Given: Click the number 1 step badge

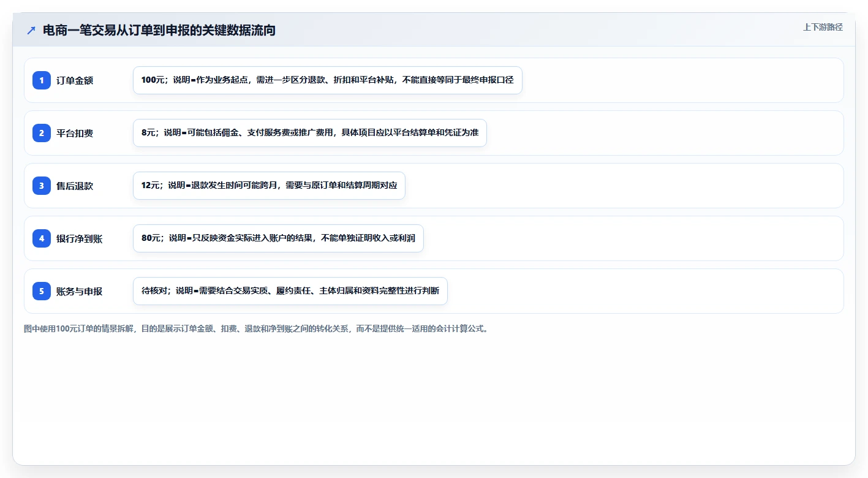Looking at the screenshot, I should tap(42, 80).
